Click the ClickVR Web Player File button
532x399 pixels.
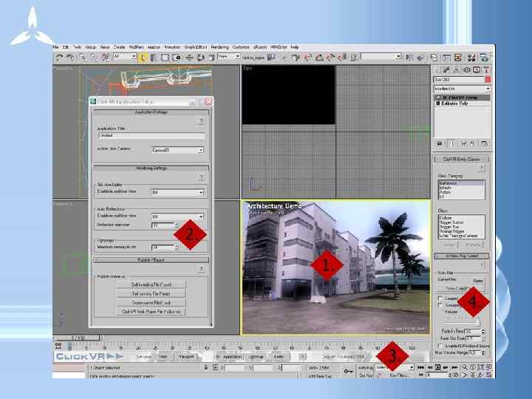click(151, 311)
